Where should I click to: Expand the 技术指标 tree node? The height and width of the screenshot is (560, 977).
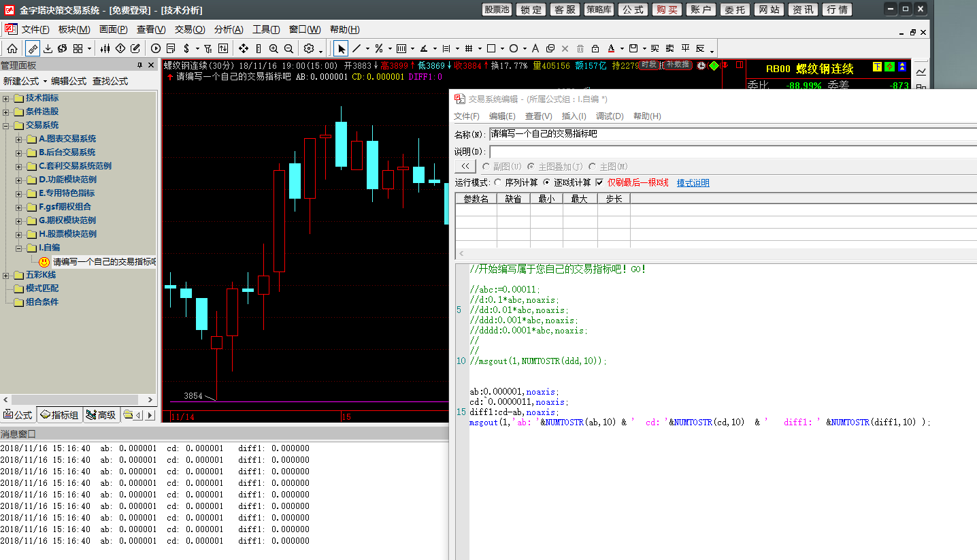(6, 98)
